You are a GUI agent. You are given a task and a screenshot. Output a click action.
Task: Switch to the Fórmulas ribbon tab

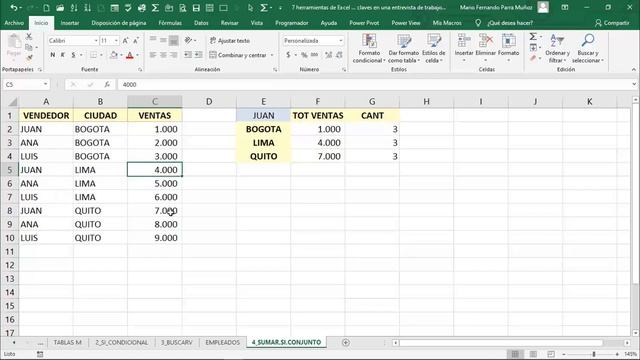coord(170,23)
